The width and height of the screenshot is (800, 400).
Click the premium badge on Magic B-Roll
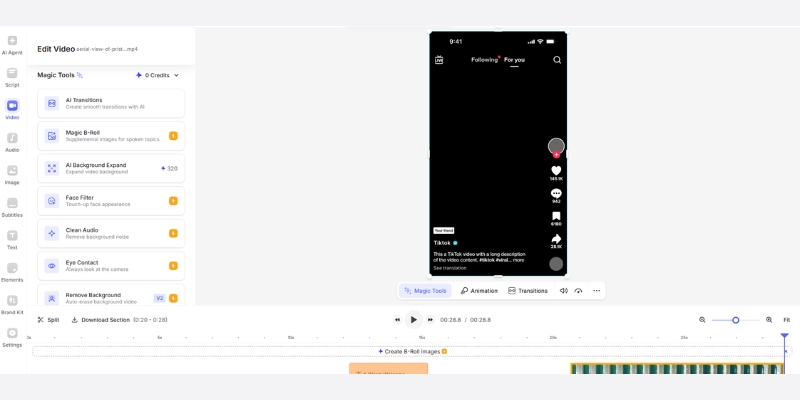[173, 136]
